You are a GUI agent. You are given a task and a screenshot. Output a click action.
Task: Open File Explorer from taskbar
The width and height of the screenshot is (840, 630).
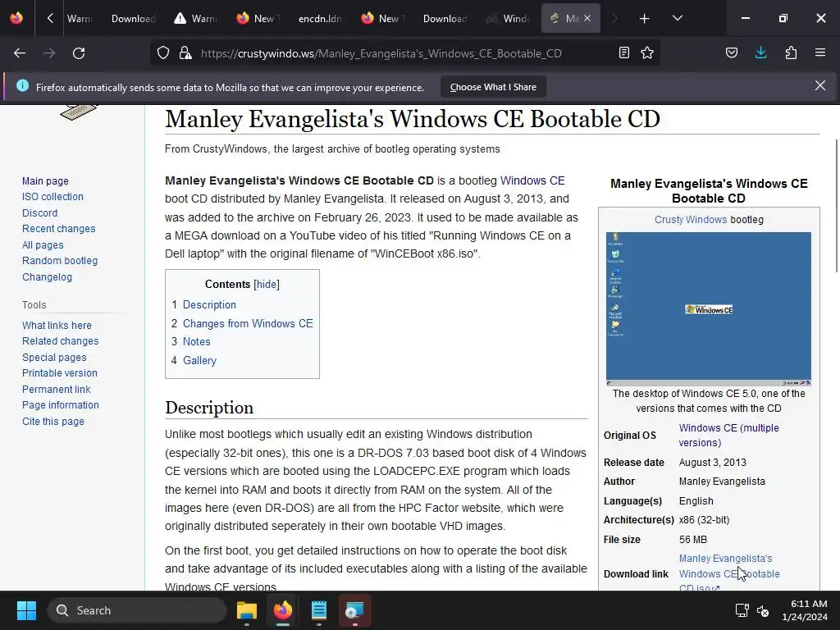pyautogui.click(x=247, y=610)
